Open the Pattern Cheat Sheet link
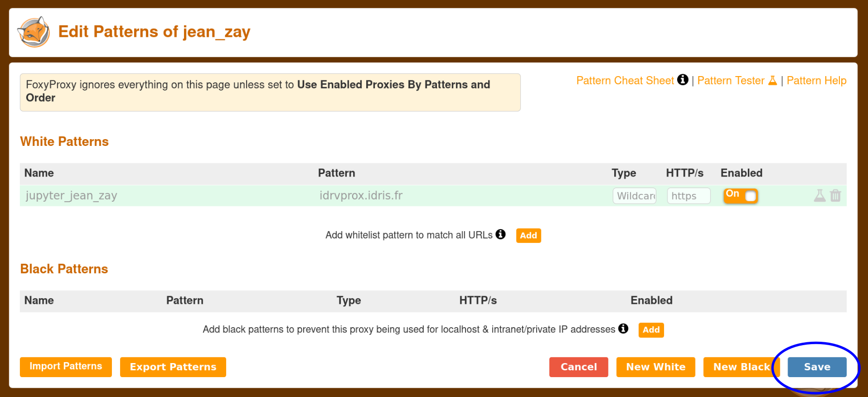This screenshot has height=397, width=868. pos(625,80)
